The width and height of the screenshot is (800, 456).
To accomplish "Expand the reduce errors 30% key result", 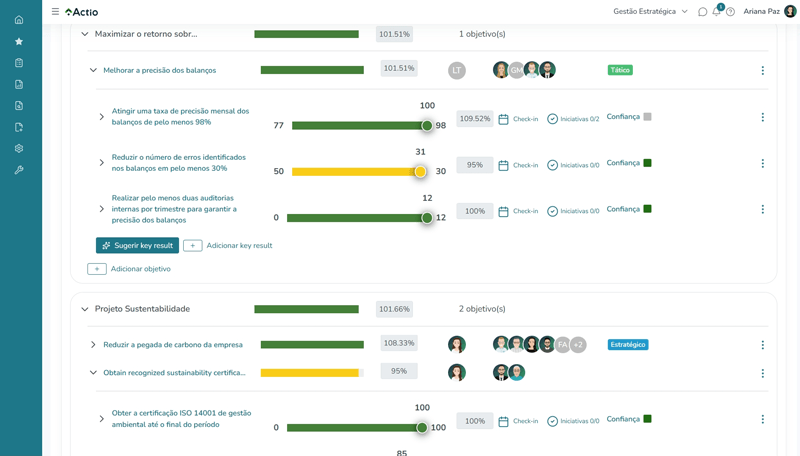I will coord(102,163).
